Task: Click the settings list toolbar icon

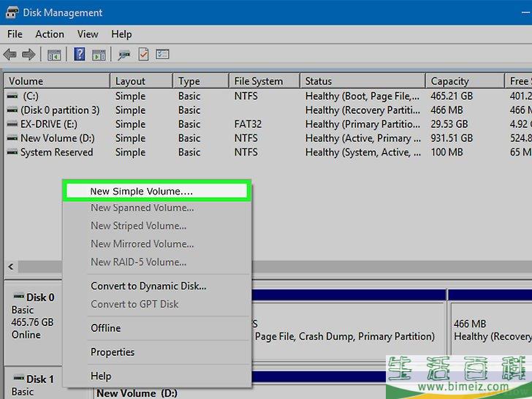Action: pos(162,55)
